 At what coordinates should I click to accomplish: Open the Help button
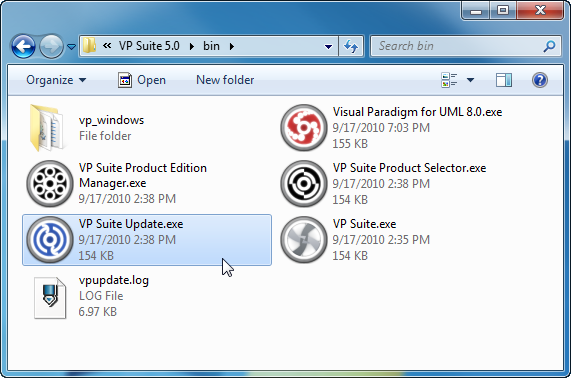click(x=540, y=80)
